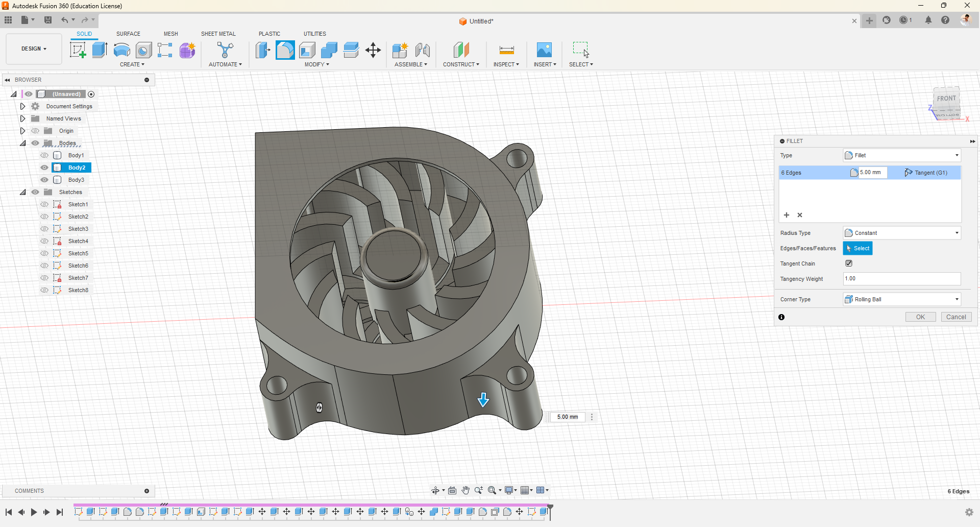Image resolution: width=980 pixels, height=527 pixels.
Task: Toggle visibility of Sketch1
Action: [x=44, y=204]
